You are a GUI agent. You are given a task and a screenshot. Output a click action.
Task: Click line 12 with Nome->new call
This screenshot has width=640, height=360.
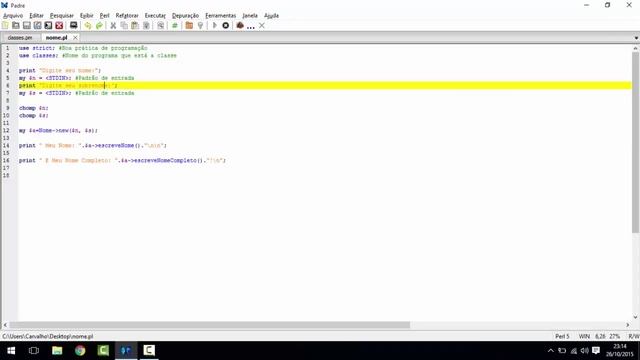click(x=58, y=131)
